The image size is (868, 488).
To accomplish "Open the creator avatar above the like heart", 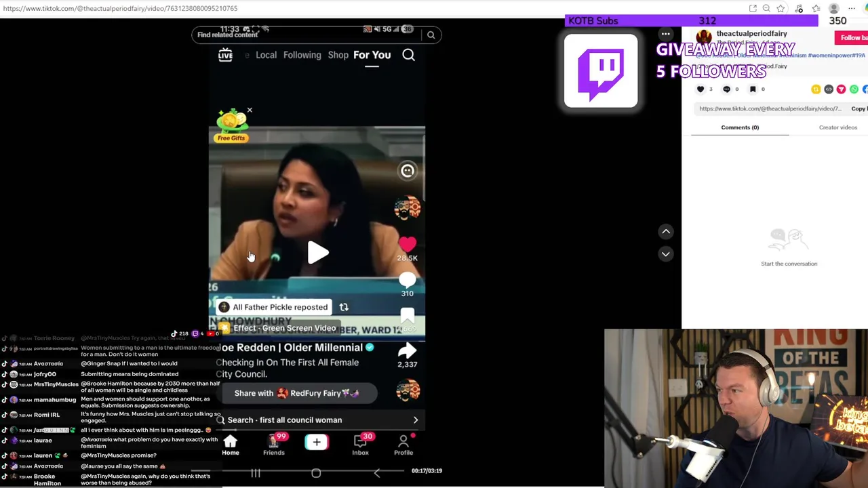I will (407, 208).
